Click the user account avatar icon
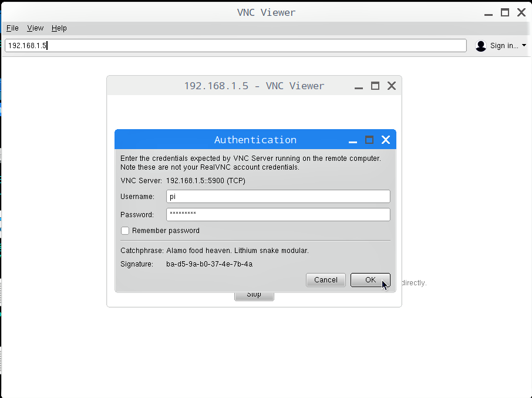The height and width of the screenshot is (398, 532). [x=481, y=45]
